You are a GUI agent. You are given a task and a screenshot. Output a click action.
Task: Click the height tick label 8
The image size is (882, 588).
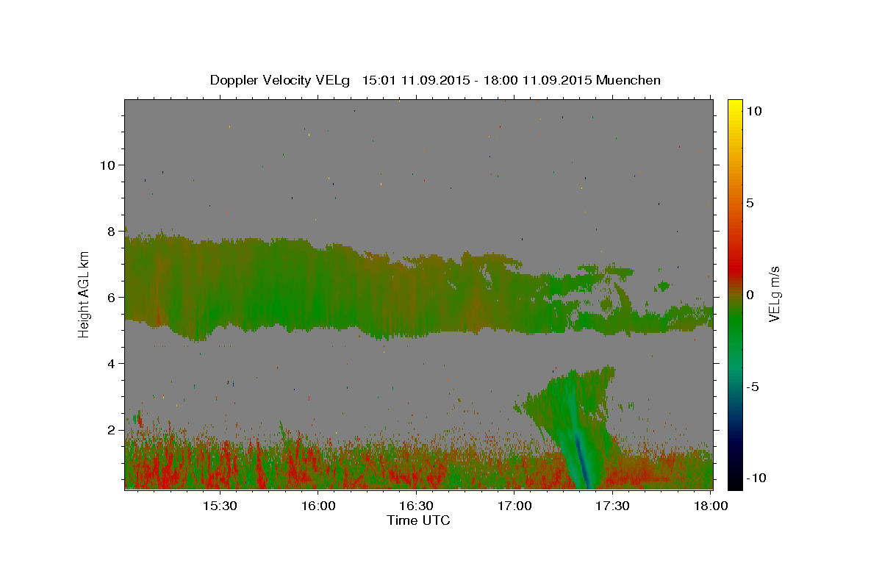pyautogui.click(x=112, y=231)
